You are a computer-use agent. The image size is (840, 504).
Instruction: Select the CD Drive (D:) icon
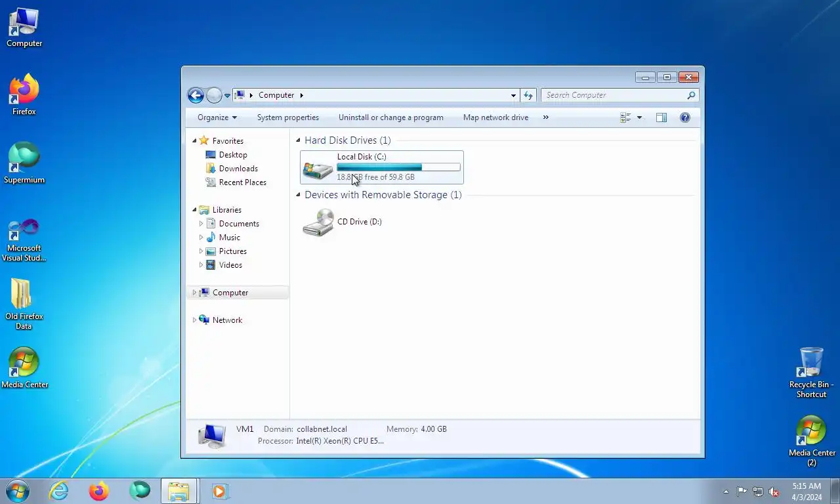coord(318,222)
